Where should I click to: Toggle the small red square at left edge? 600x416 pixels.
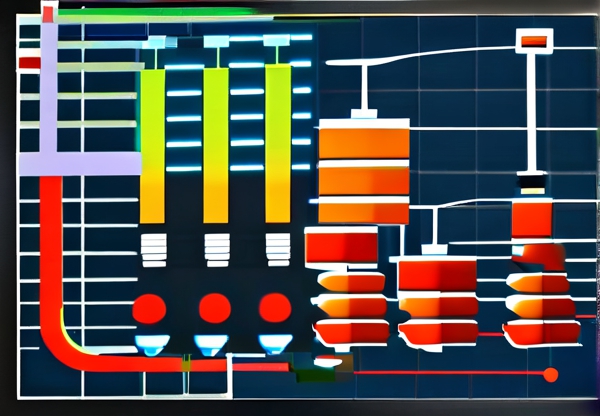pyautogui.click(x=29, y=62)
